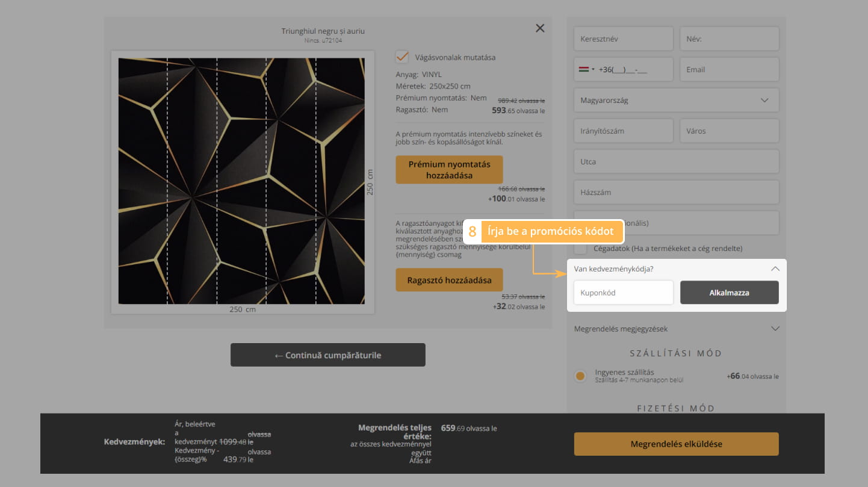
Task: Close the wallpaper preview panel with X
Action: tap(540, 28)
